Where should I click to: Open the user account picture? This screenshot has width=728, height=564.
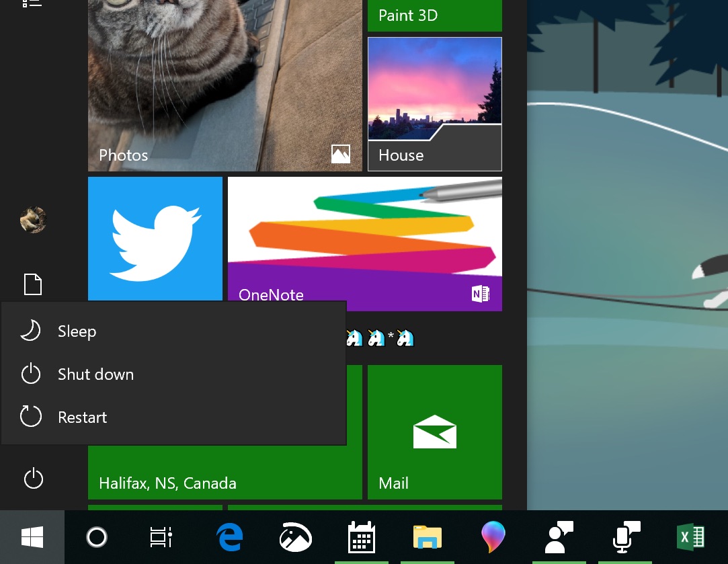click(x=33, y=220)
